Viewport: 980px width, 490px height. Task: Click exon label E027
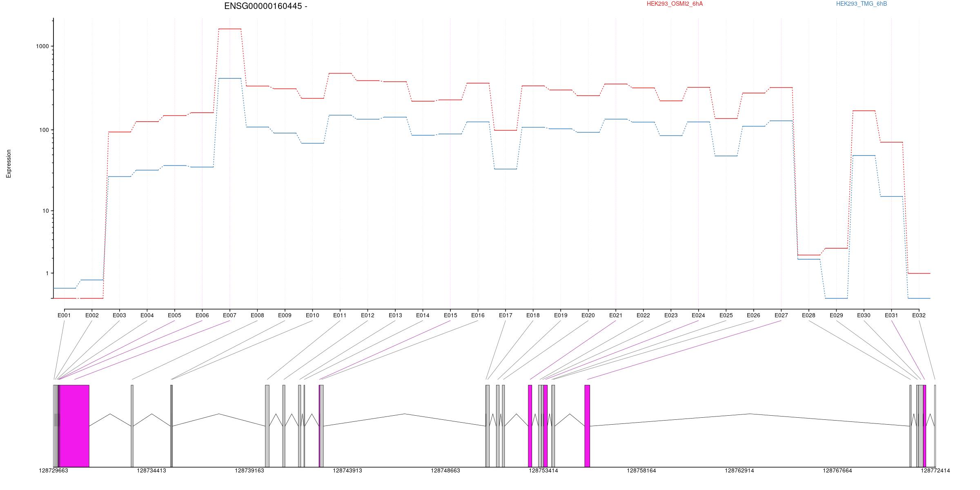pos(781,315)
